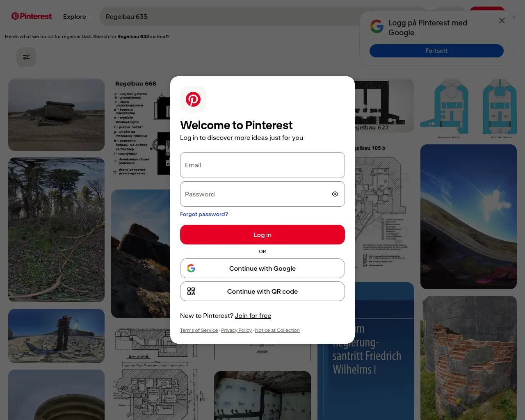Open the blue book cover pin

point(366,351)
